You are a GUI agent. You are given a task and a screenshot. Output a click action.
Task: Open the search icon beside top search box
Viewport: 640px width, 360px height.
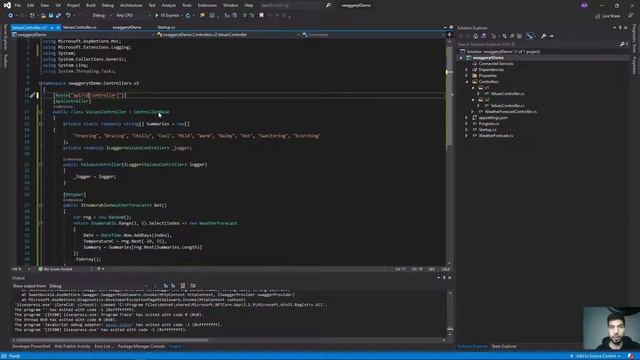point(328,5)
